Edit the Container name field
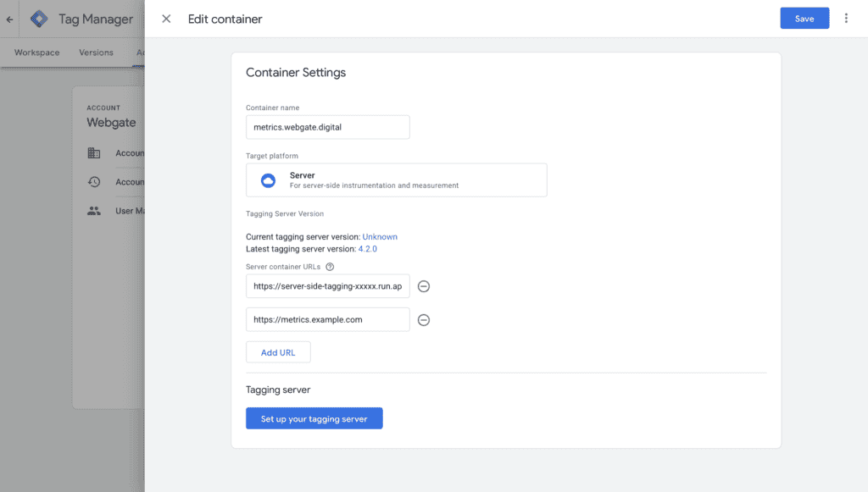 click(327, 127)
